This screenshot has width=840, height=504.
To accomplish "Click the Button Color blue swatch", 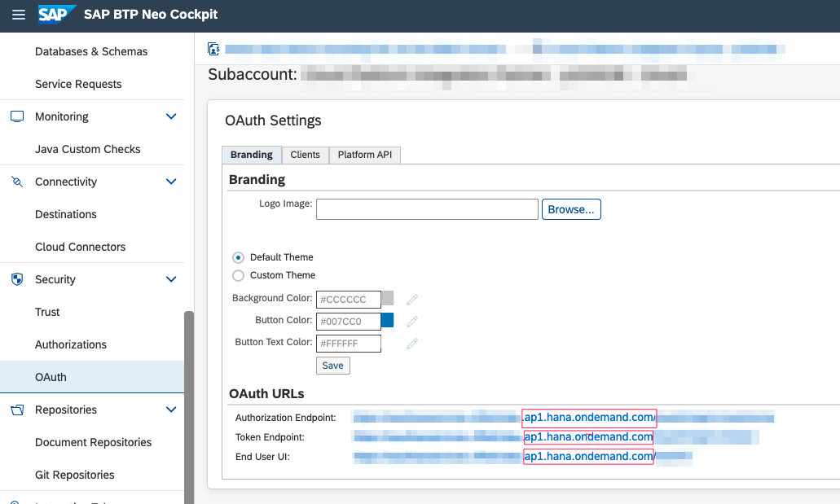I will click(x=388, y=321).
